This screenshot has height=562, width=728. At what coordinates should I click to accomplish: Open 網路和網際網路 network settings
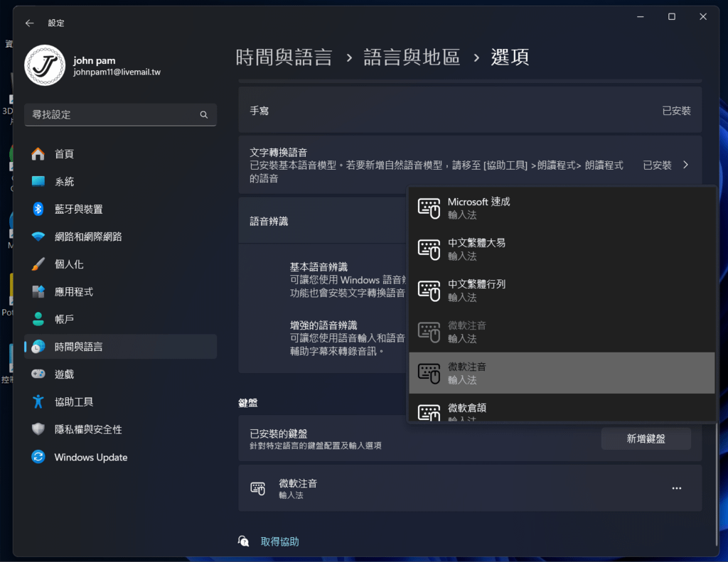(x=120, y=237)
